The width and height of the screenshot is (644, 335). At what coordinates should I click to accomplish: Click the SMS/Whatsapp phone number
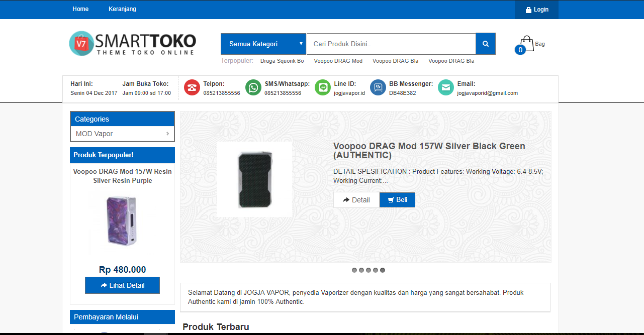tap(283, 93)
